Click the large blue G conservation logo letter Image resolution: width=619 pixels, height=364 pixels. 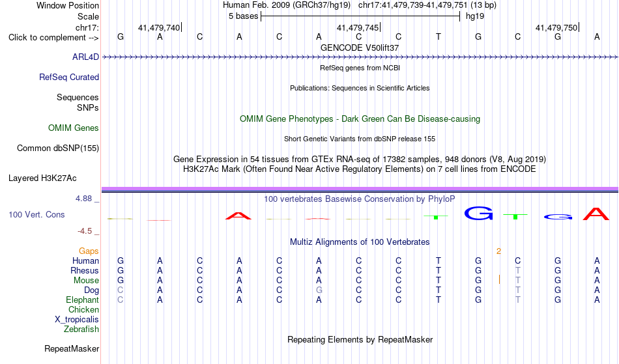[x=478, y=214]
